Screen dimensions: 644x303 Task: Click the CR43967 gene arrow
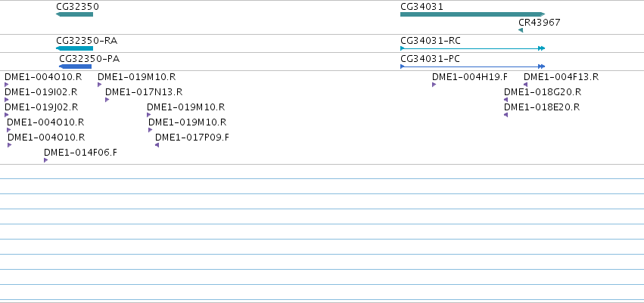tap(521, 30)
